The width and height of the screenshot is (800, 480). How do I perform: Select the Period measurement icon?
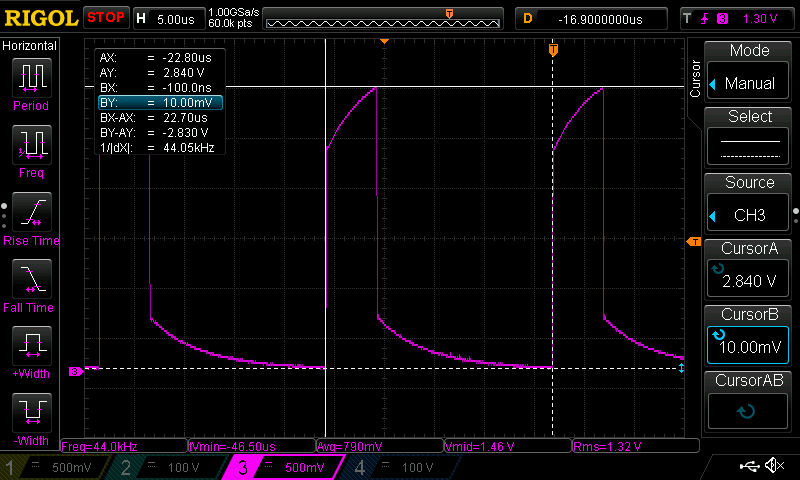click(32, 78)
